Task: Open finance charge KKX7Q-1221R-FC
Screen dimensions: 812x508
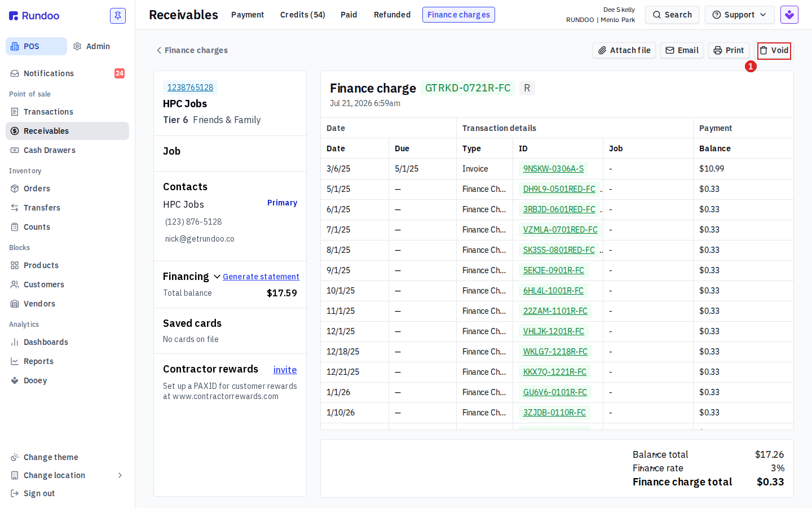Action: click(554, 372)
